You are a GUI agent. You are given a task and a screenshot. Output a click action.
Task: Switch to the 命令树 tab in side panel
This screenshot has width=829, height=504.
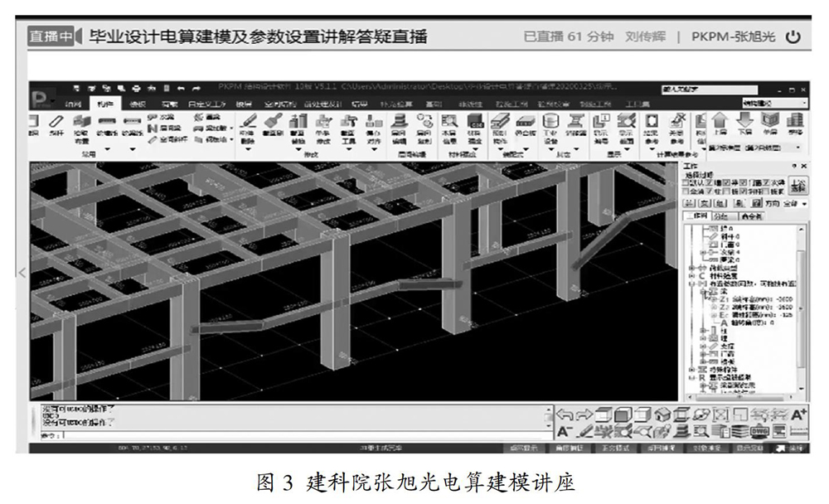(x=751, y=216)
